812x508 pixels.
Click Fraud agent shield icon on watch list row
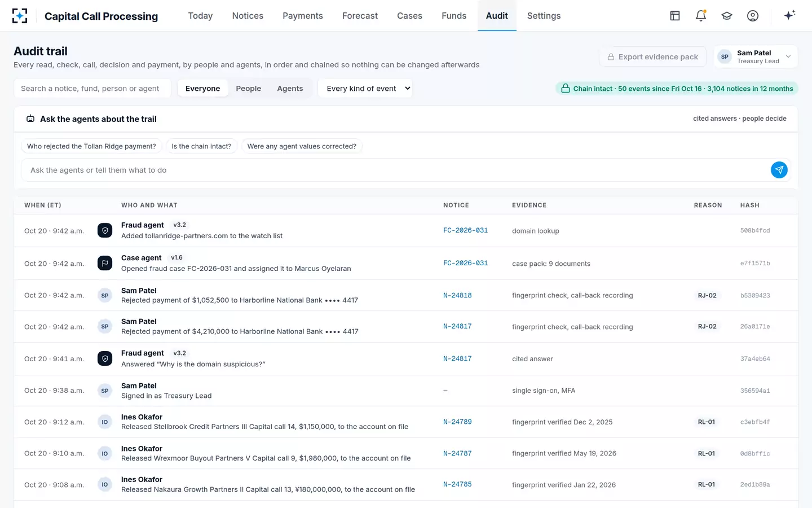pyautogui.click(x=105, y=230)
